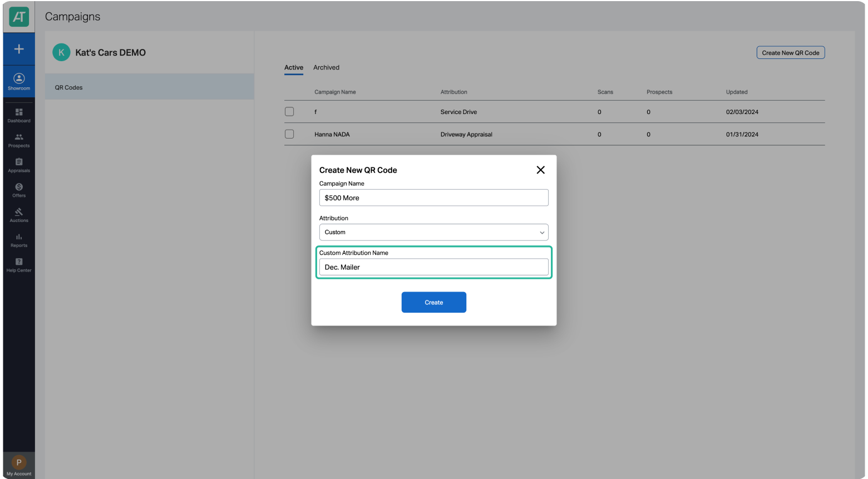The image size is (868, 479).
Task: Click Create New QR Code button
Action: (791, 53)
